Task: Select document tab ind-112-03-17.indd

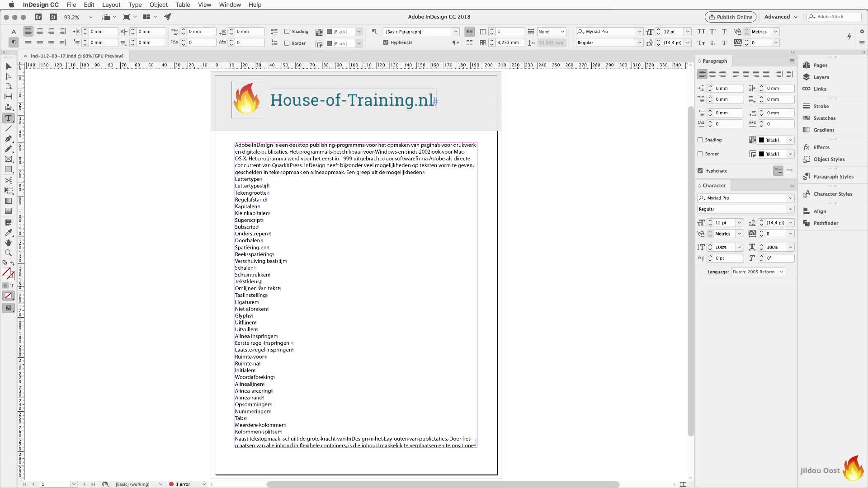Action: coord(77,56)
